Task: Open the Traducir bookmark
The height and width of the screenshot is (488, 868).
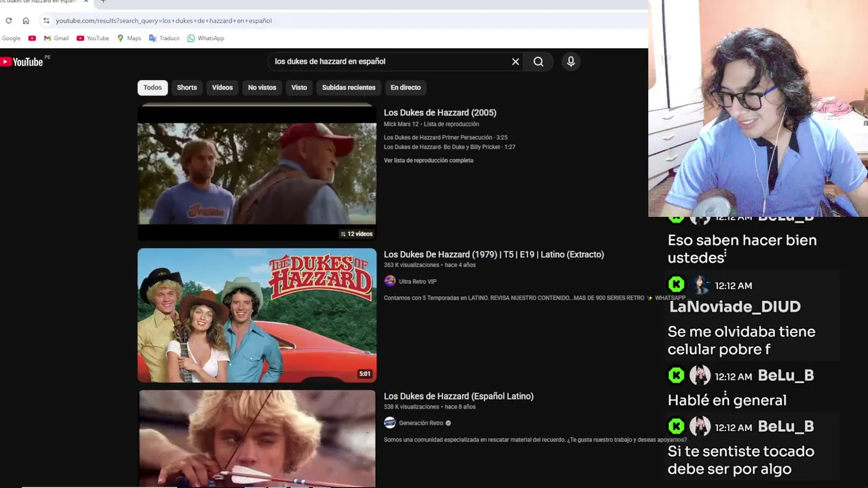Action: coord(165,38)
